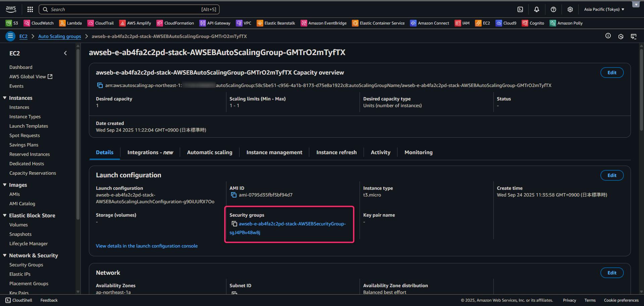Open Amazon Connect favorites shortcut
This screenshot has width=644, height=306.
click(430, 23)
